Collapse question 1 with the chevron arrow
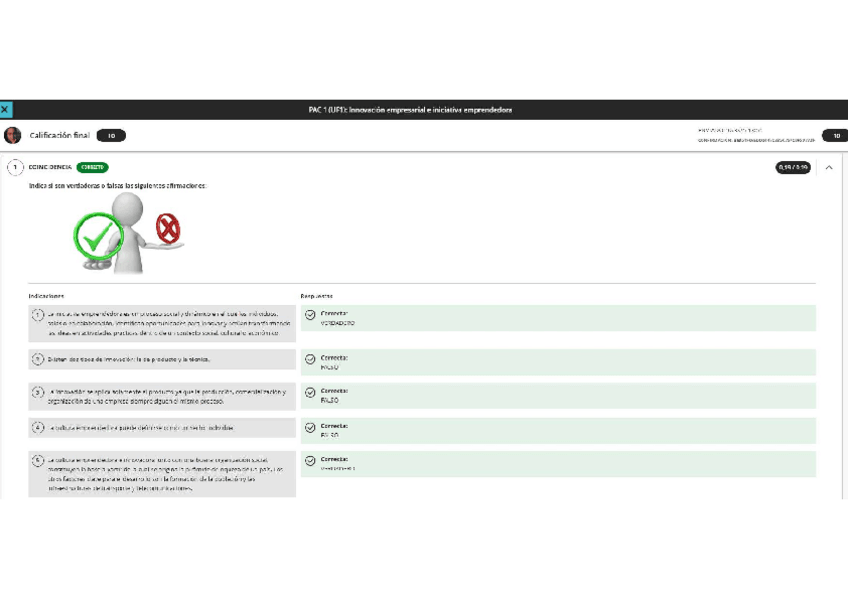 point(829,168)
